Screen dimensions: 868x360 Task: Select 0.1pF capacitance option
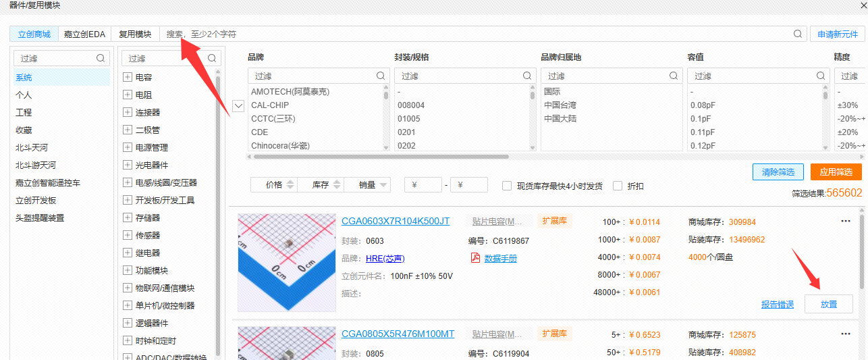(x=702, y=118)
